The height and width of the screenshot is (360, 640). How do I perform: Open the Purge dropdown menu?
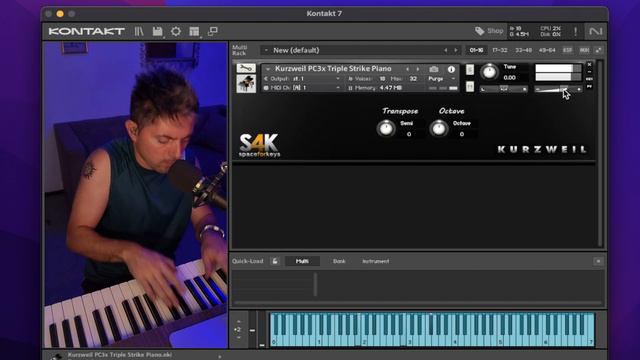coord(442,79)
